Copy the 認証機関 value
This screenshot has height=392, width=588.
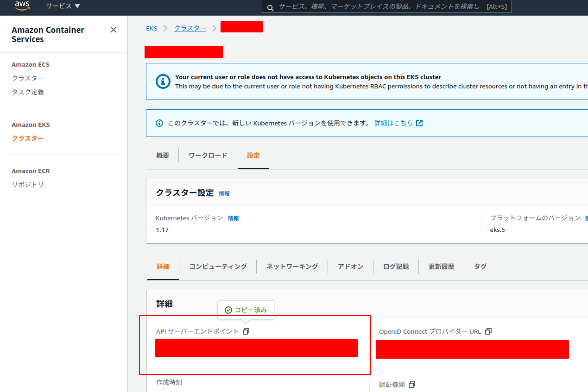point(412,385)
